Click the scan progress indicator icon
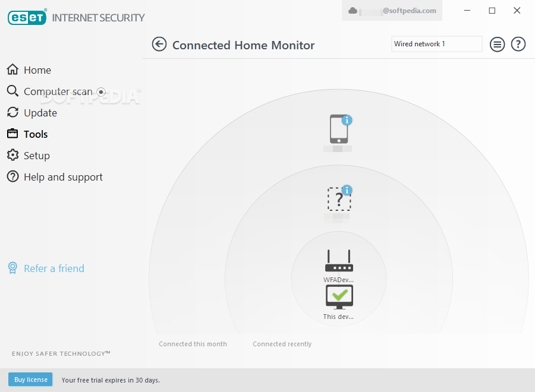Viewport: 535px width, 392px height. tap(101, 91)
